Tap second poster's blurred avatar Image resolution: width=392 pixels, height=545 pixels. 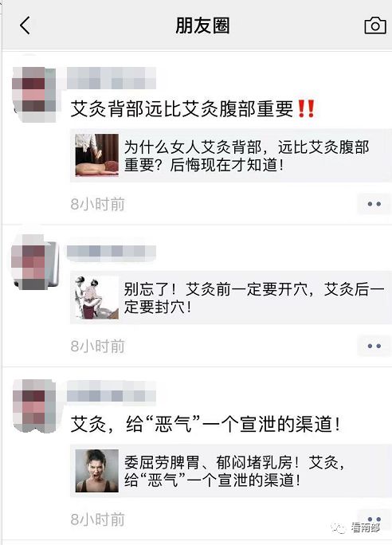click(35, 263)
